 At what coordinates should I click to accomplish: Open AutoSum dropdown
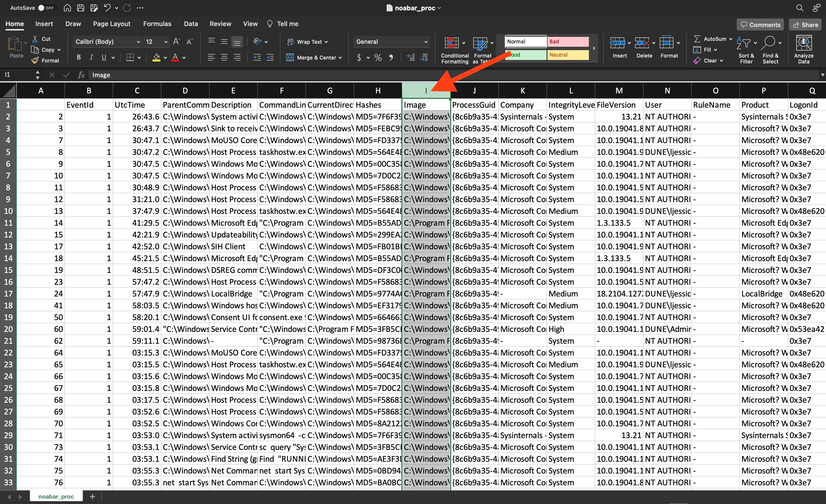(x=731, y=39)
